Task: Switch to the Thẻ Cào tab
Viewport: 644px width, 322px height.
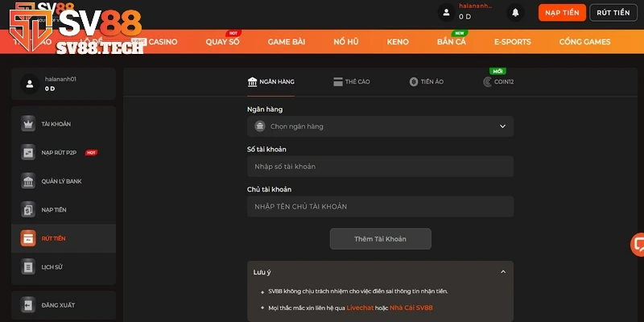Action: click(x=351, y=81)
